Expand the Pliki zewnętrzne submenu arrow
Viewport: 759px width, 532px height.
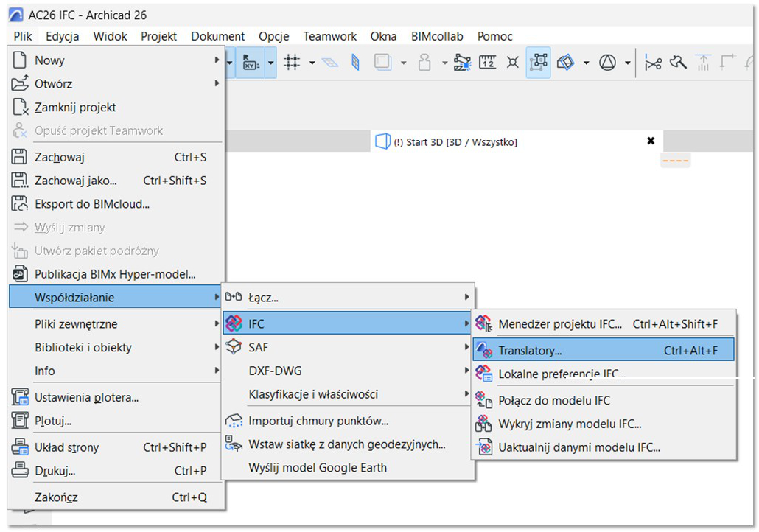(217, 323)
